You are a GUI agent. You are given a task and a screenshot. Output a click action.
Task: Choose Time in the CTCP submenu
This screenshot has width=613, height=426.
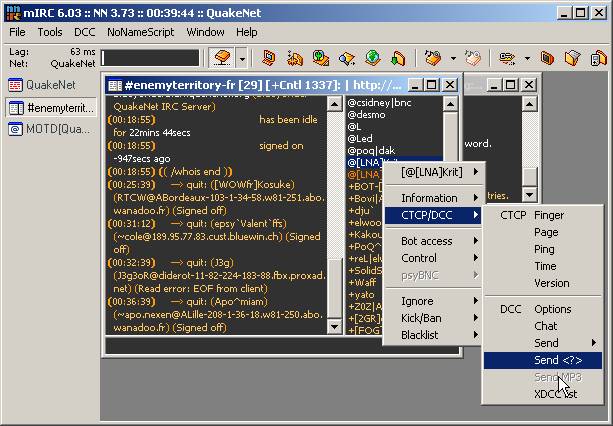coord(543,266)
